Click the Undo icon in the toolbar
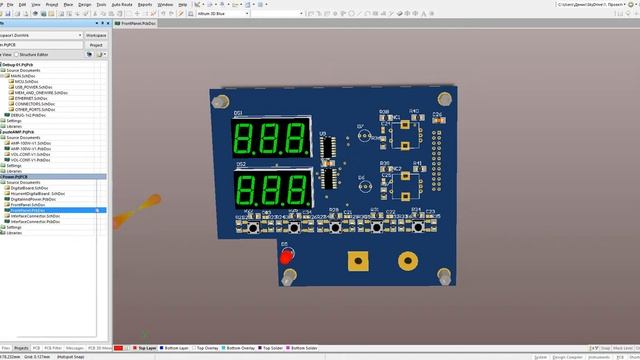Viewport: 640px width, 360px height. pos(163,13)
